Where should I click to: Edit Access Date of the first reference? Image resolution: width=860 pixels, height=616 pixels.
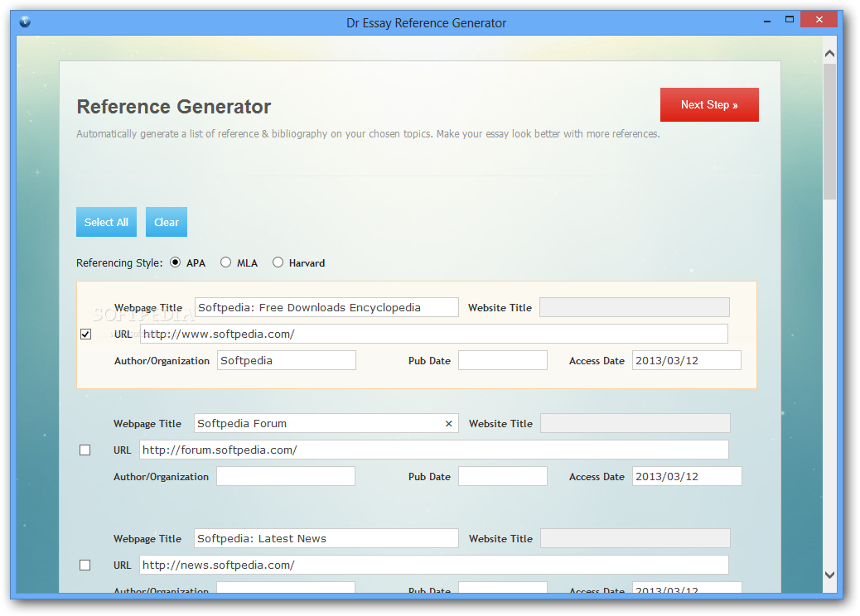687,361
